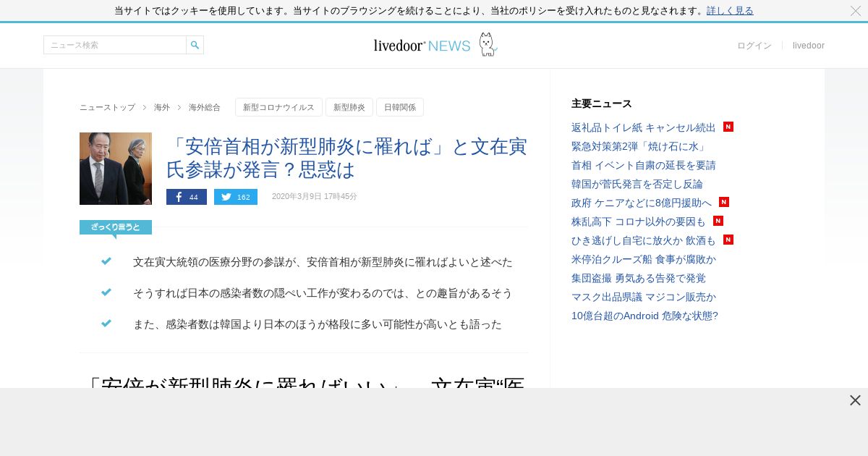Click the search magnifier icon
This screenshot has height=456, width=868.
click(195, 45)
